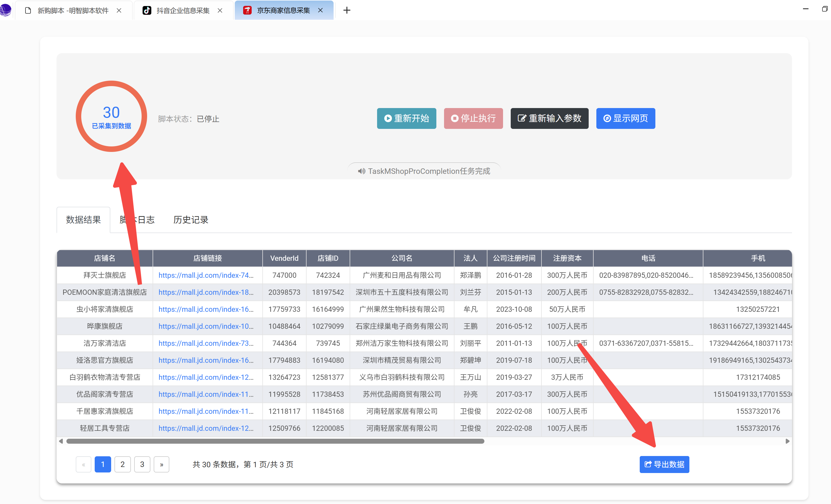Open store link for 白羽鹤衣物清洁专营店
The height and width of the screenshot is (504, 831).
(x=206, y=377)
